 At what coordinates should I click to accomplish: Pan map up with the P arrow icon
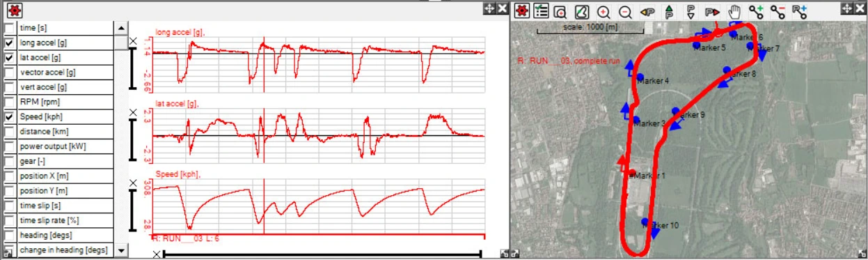(669, 11)
